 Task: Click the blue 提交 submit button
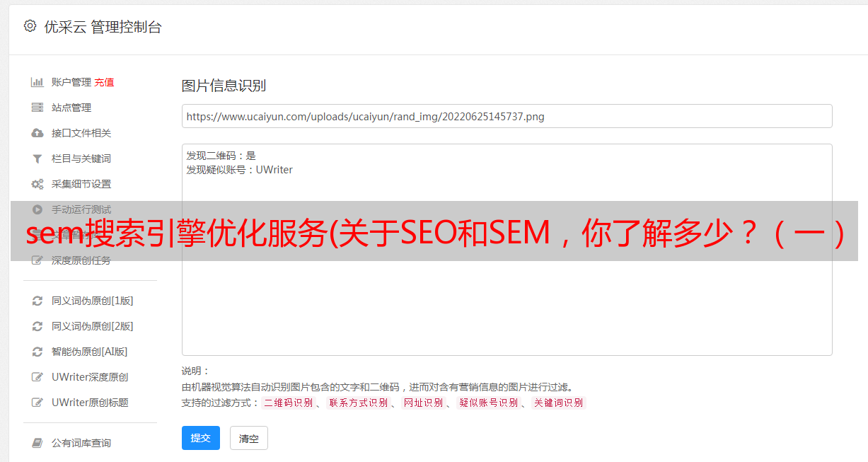coord(201,438)
